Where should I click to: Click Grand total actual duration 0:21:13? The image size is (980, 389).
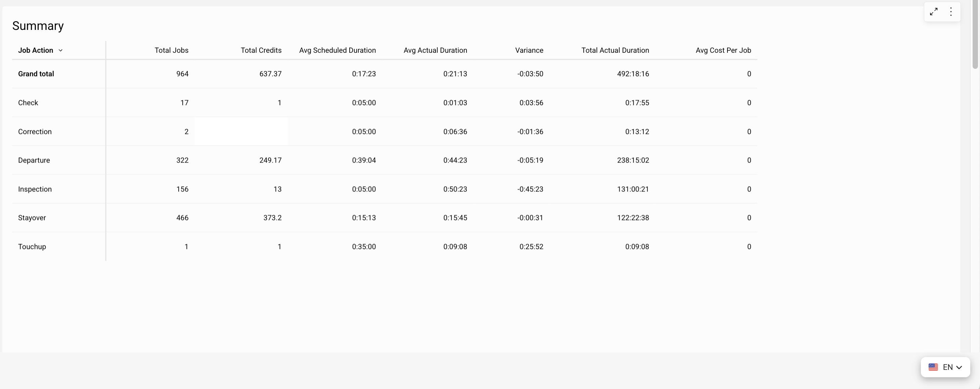click(455, 74)
